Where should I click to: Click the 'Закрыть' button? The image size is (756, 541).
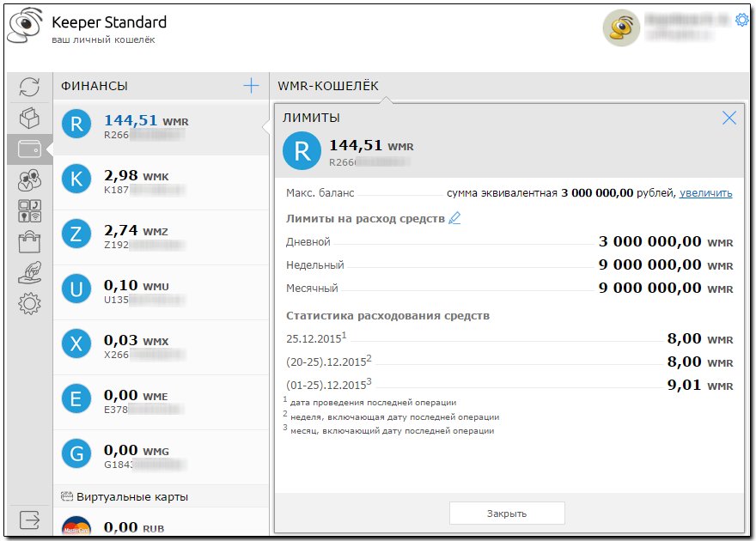coord(507,513)
